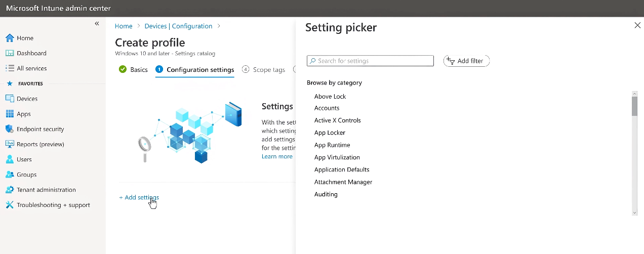Screen dimensions: 644x254
Task: Click the Troubleshooting + support wrench icon
Action: 9,205
